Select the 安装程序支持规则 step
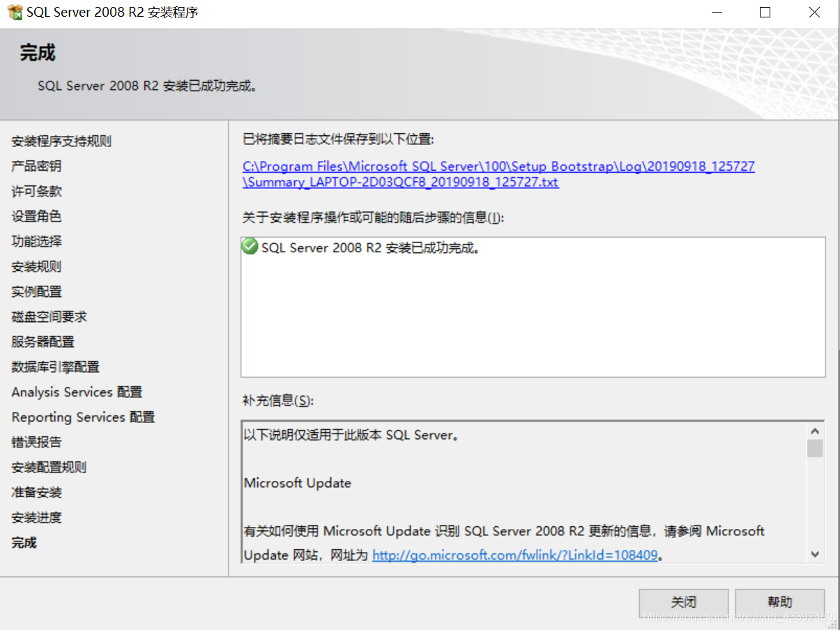The height and width of the screenshot is (630, 840). [x=61, y=141]
